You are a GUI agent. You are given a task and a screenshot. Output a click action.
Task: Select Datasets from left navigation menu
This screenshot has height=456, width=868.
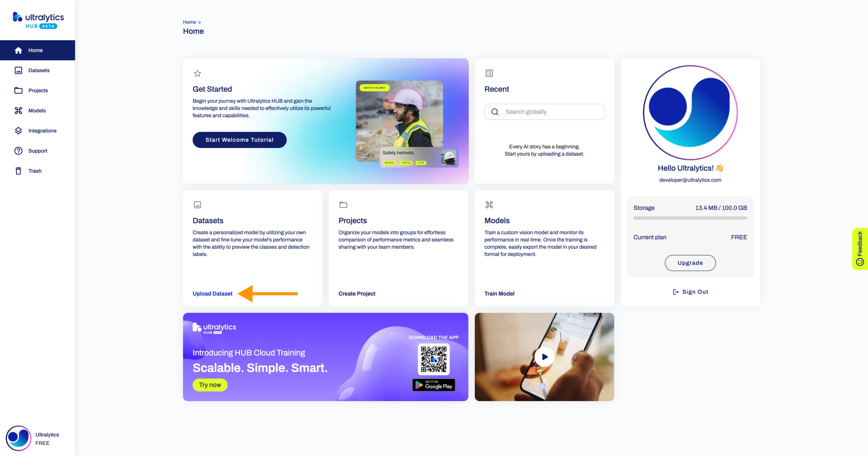pyautogui.click(x=39, y=70)
